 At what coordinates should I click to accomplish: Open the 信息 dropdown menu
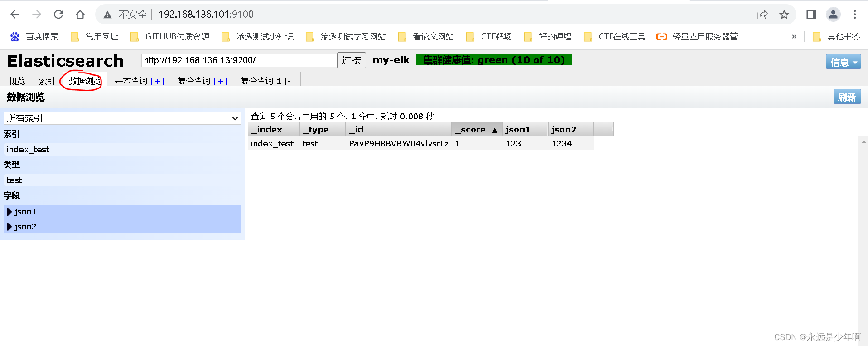(x=844, y=62)
